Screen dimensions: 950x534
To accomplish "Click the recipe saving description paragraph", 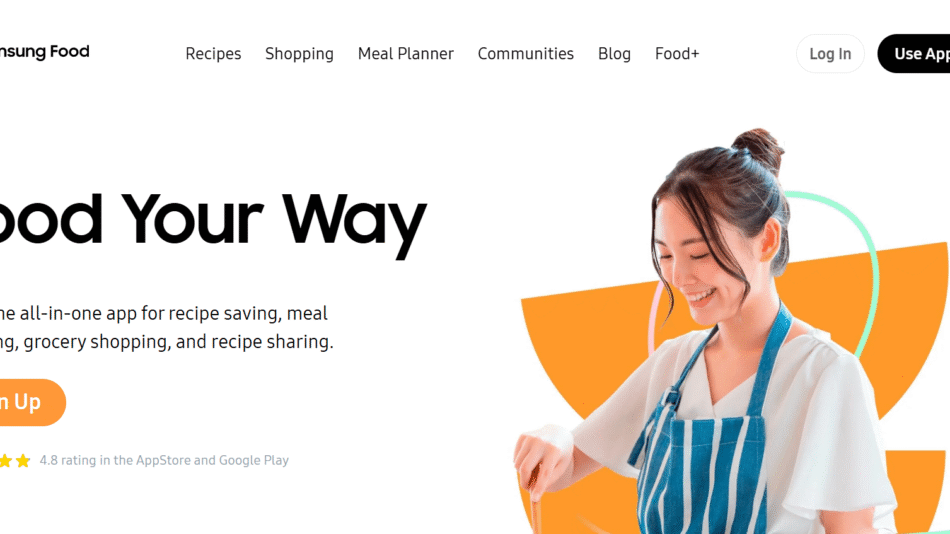I will [167, 327].
